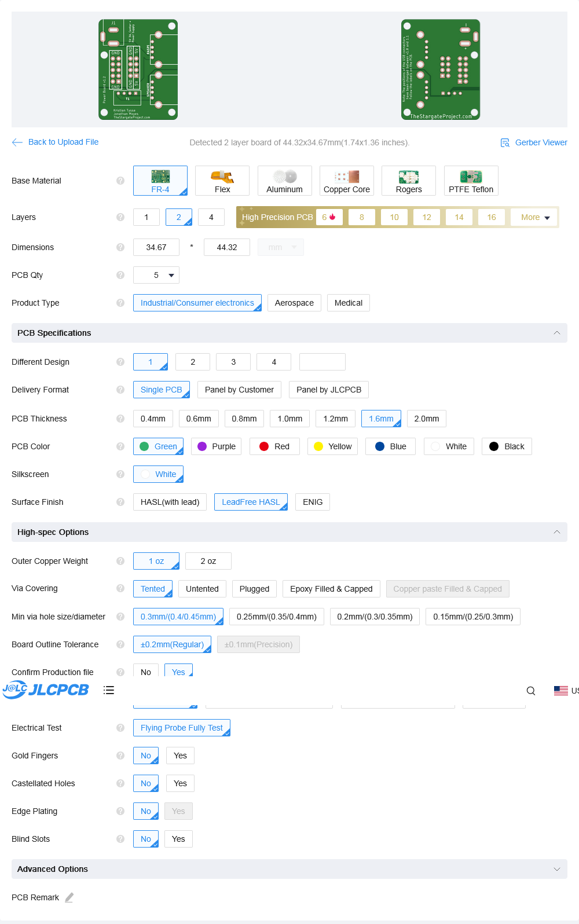The height and width of the screenshot is (924, 579).
Task: Click the search magnifier icon
Action: pos(531,691)
